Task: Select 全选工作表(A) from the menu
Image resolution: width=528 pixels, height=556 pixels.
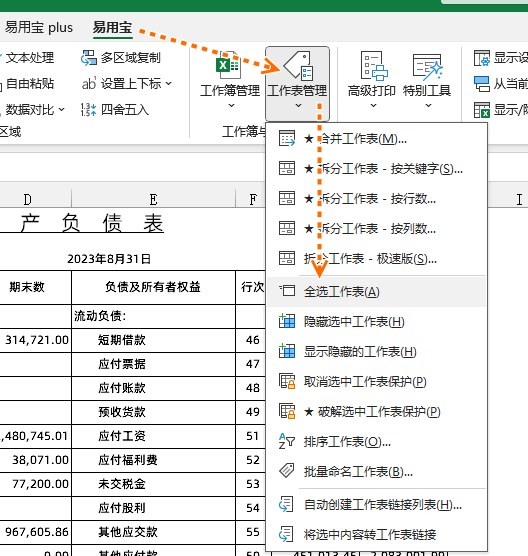Action: click(x=376, y=291)
